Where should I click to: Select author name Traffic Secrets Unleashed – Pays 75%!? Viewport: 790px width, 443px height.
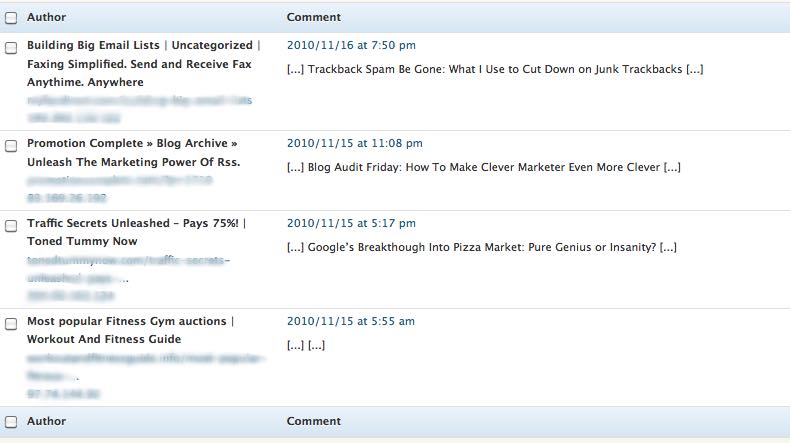point(133,223)
